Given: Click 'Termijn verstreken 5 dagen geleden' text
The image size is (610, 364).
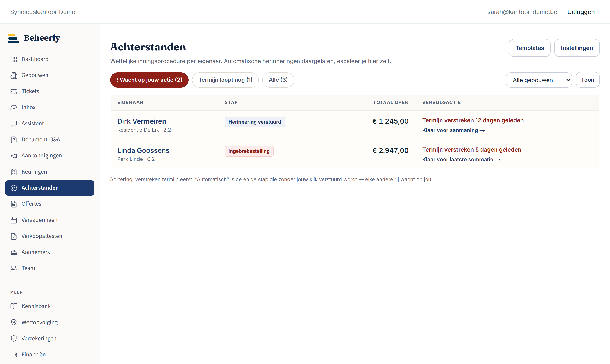Looking at the screenshot, I should point(471,149).
